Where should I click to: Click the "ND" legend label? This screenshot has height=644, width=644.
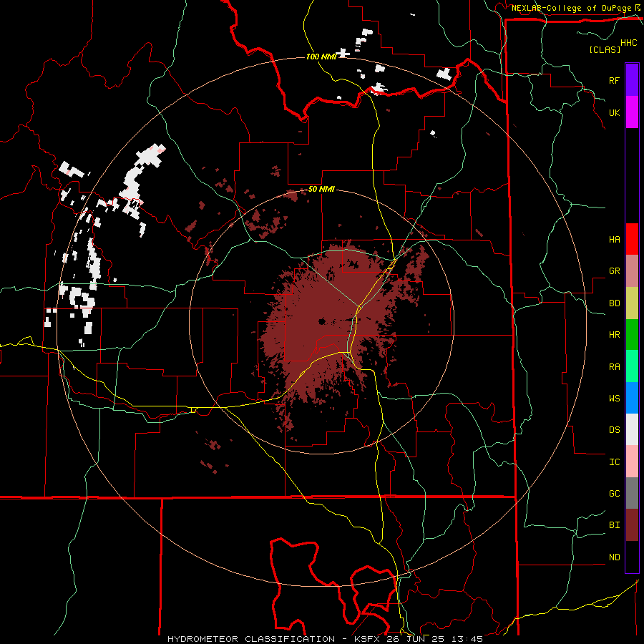pyautogui.click(x=614, y=557)
